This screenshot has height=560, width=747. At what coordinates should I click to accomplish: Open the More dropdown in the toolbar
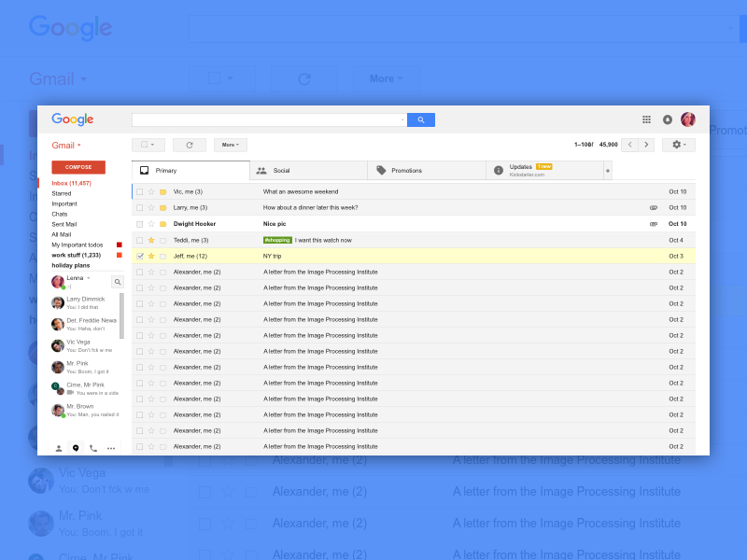coord(230,145)
